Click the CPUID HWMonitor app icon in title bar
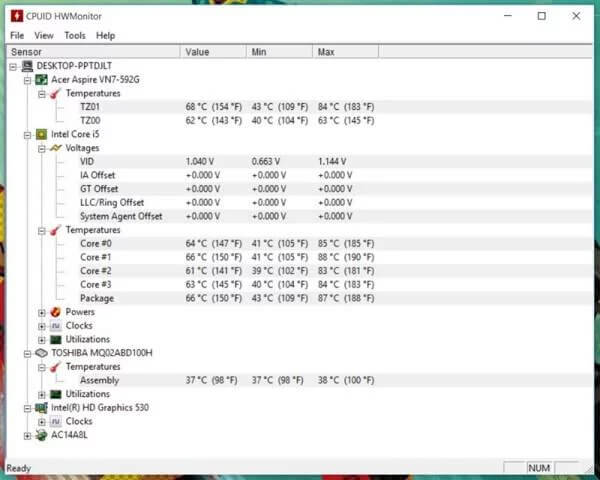 click(16, 16)
